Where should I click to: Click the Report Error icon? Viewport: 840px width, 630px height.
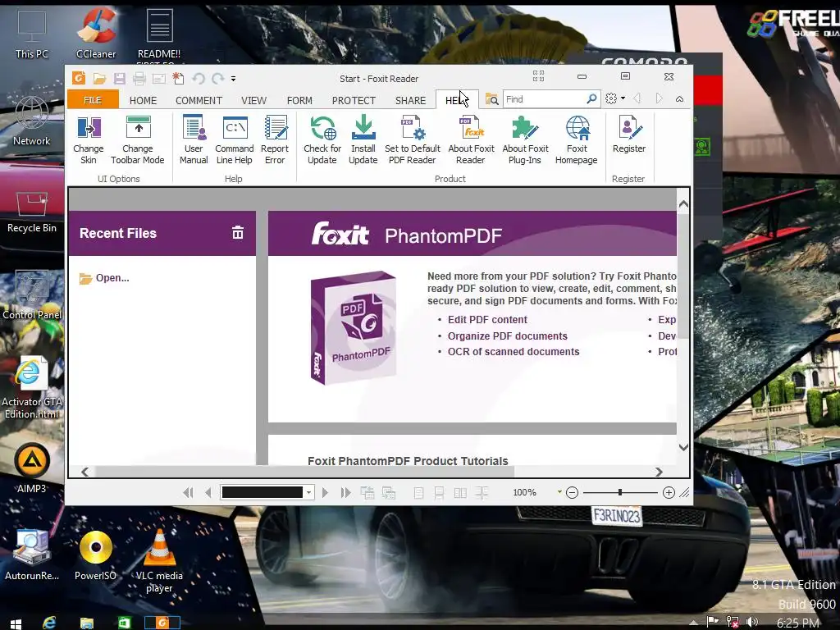coord(275,140)
